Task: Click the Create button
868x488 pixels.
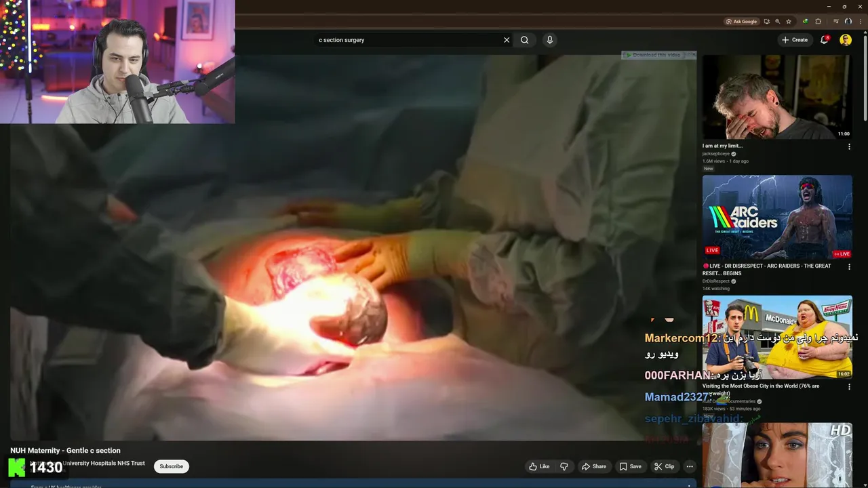Action: pyautogui.click(x=795, y=40)
